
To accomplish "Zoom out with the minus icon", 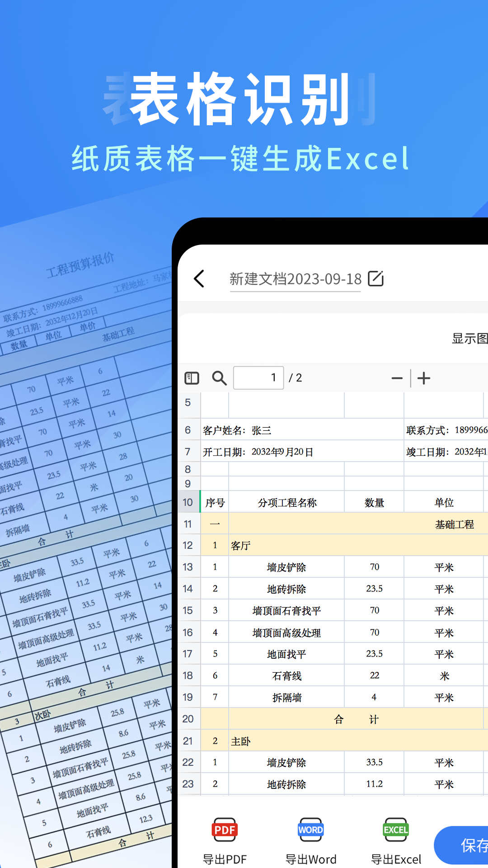I will click(x=397, y=378).
